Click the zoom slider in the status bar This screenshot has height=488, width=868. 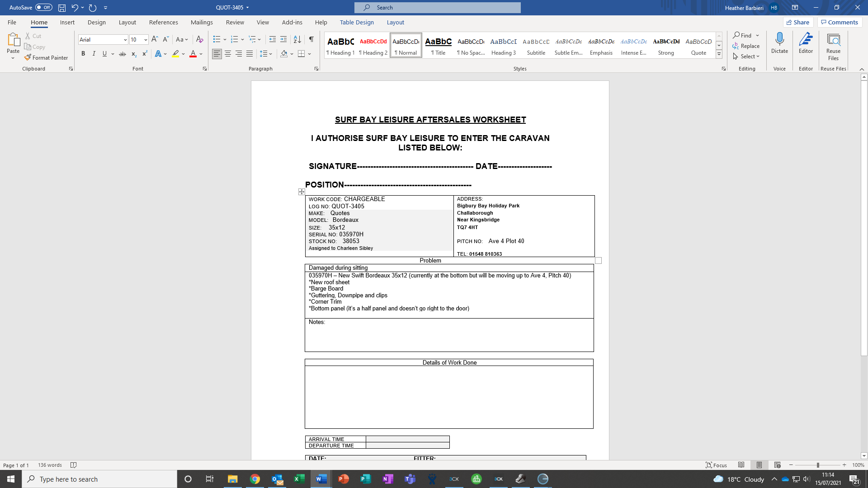coord(817,465)
